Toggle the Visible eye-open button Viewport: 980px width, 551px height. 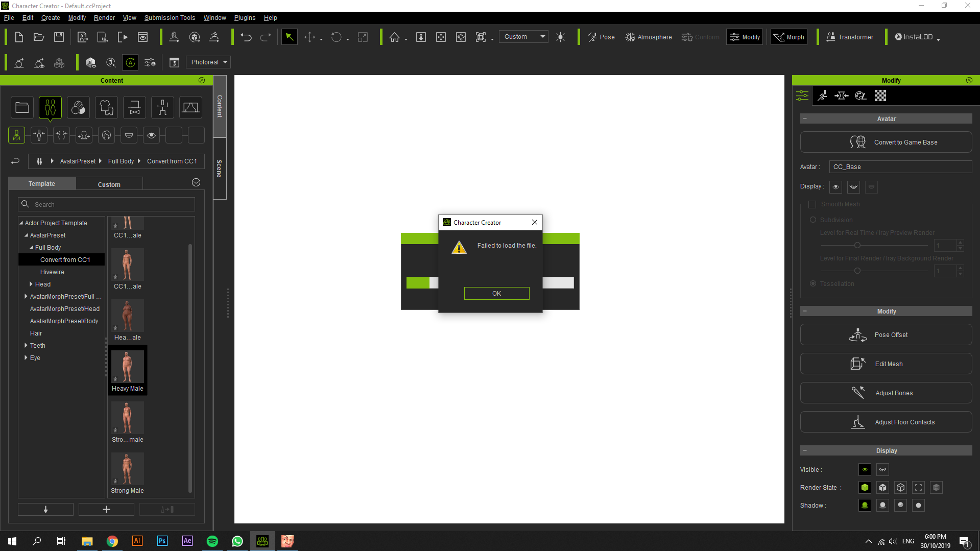click(865, 470)
